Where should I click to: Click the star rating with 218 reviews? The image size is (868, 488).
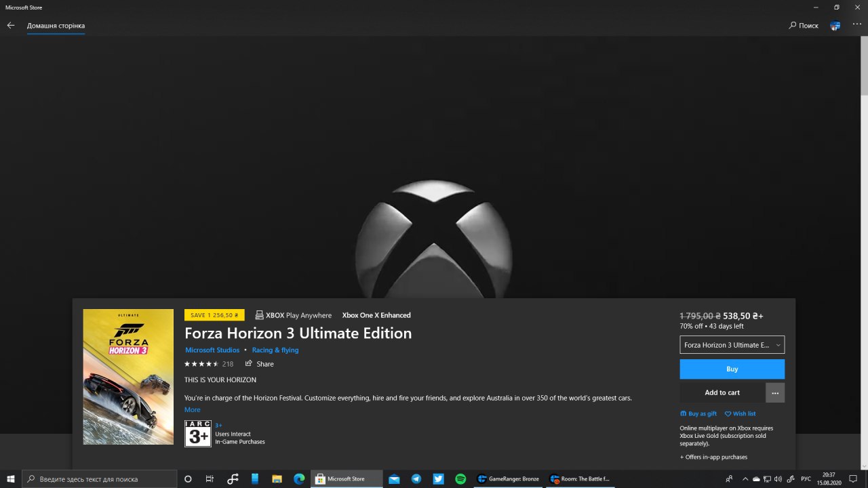209,364
